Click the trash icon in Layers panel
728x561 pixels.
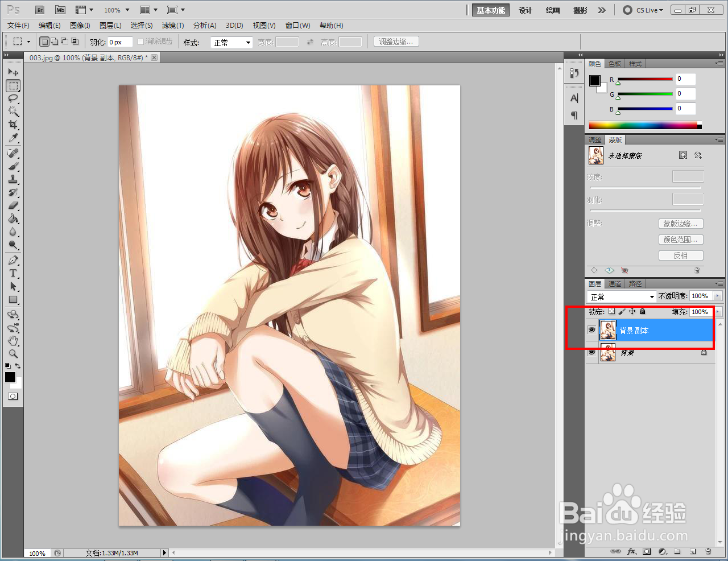point(708,551)
